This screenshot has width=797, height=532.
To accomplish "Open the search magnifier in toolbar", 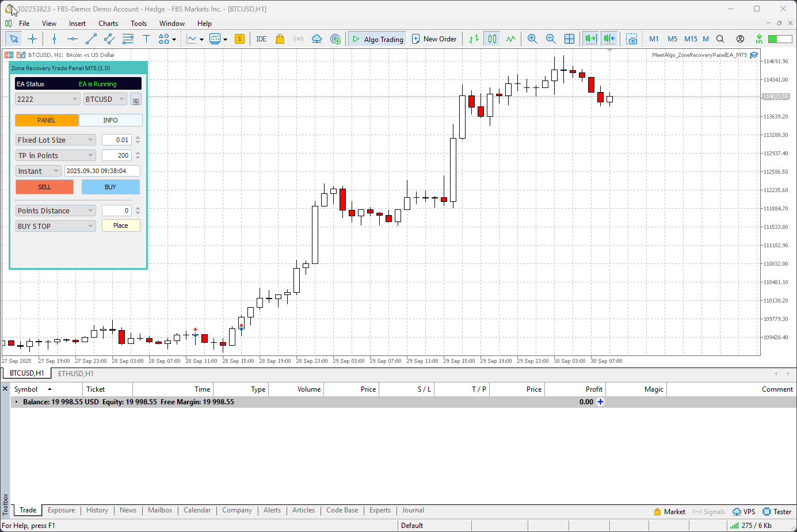I will [x=720, y=39].
